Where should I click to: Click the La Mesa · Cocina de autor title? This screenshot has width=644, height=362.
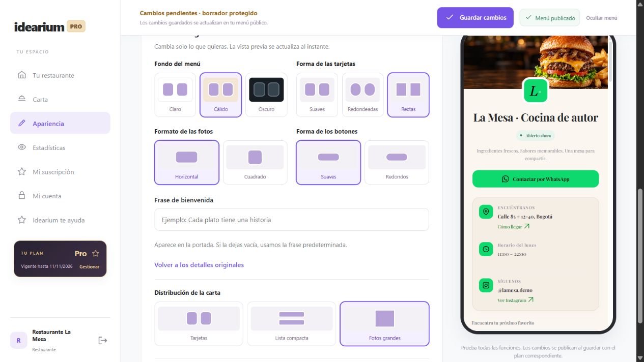[536, 117]
